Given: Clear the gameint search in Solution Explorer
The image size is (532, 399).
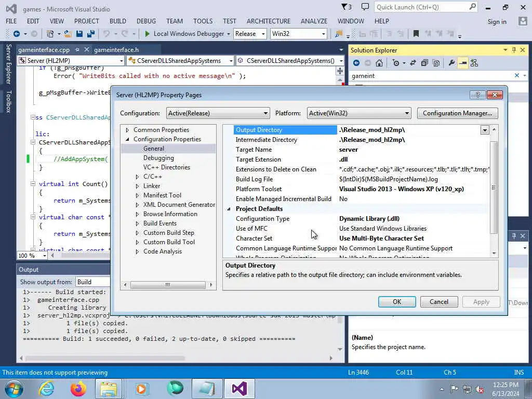Looking at the screenshot, I should [517, 75].
